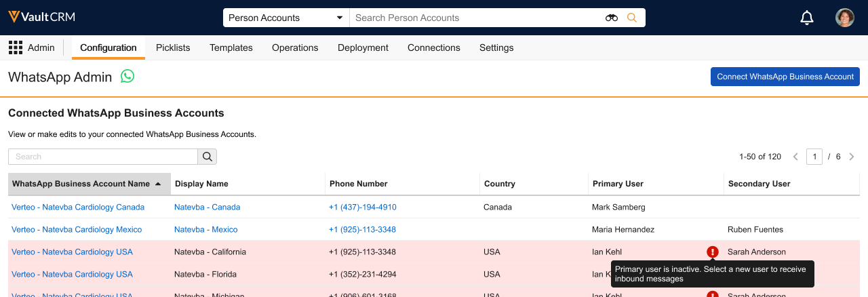Open the notifications bell
Viewport: 868px width, 297px height.
(807, 18)
